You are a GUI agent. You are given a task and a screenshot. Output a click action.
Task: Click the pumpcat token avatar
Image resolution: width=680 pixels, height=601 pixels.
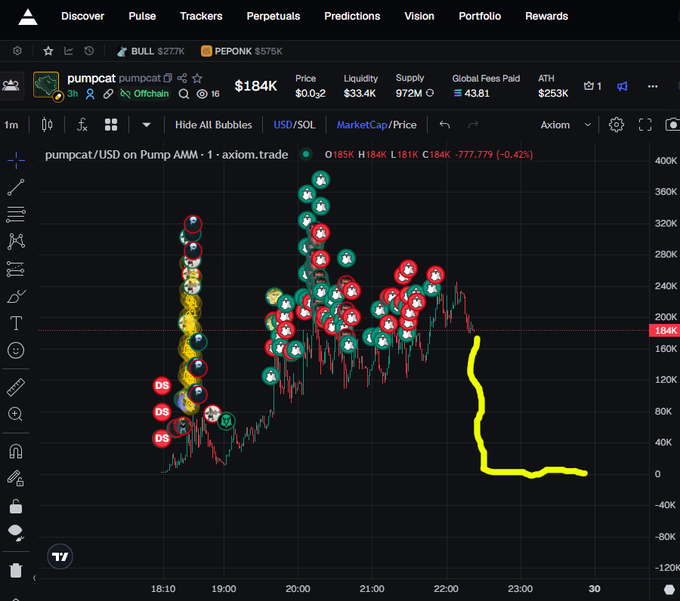tap(46, 85)
